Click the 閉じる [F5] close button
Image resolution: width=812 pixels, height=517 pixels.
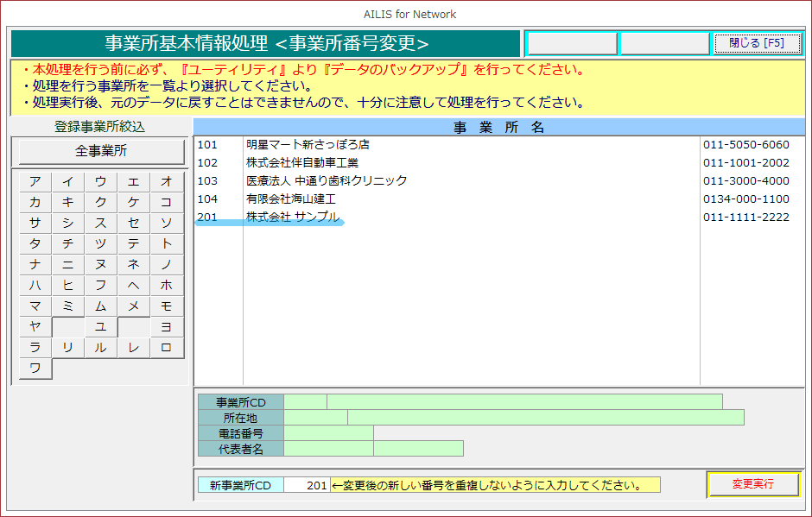[757, 43]
